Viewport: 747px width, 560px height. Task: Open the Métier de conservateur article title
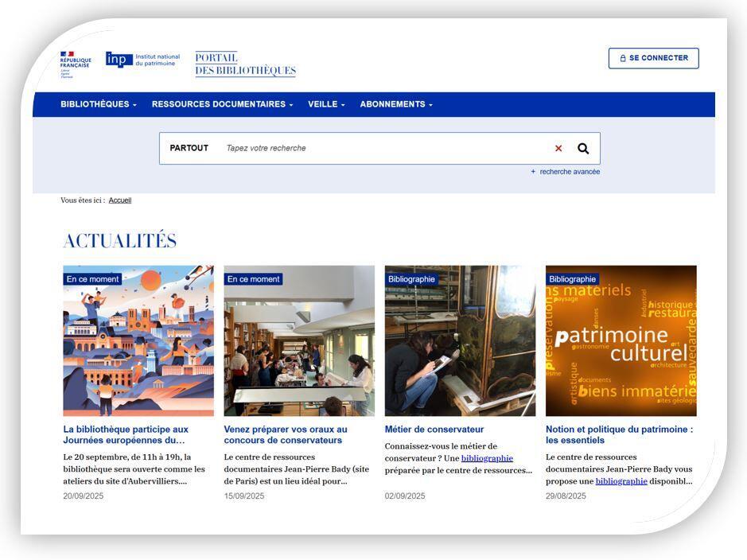click(x=434, y=430)
